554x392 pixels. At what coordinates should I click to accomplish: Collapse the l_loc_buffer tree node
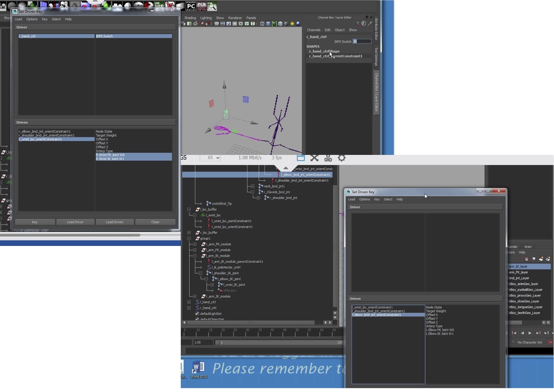[189, 209]
